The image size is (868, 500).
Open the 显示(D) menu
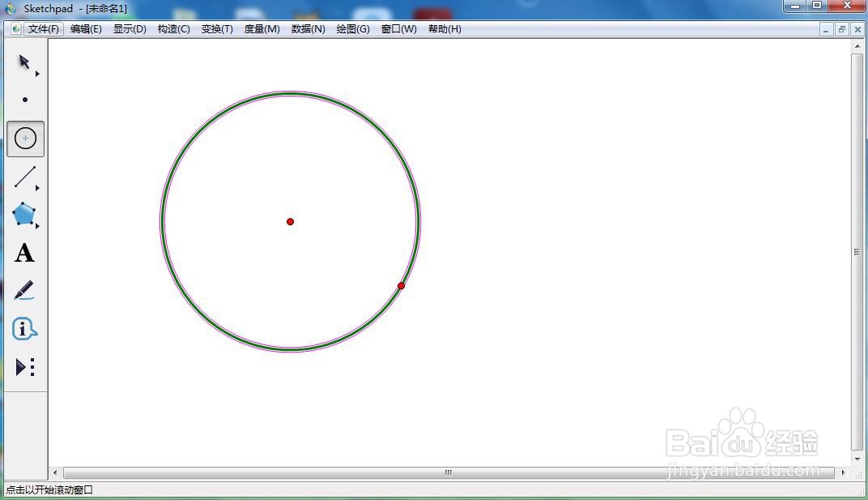coord(130,29)
